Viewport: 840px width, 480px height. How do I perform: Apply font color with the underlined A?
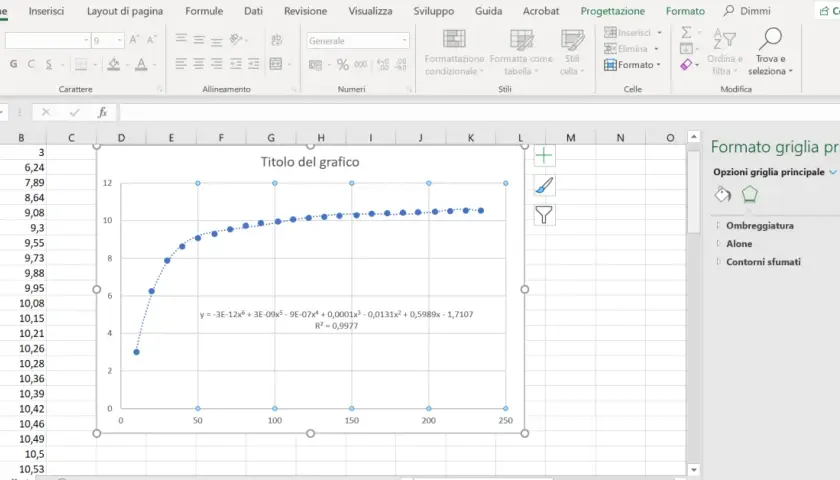[x=141, y=64]
